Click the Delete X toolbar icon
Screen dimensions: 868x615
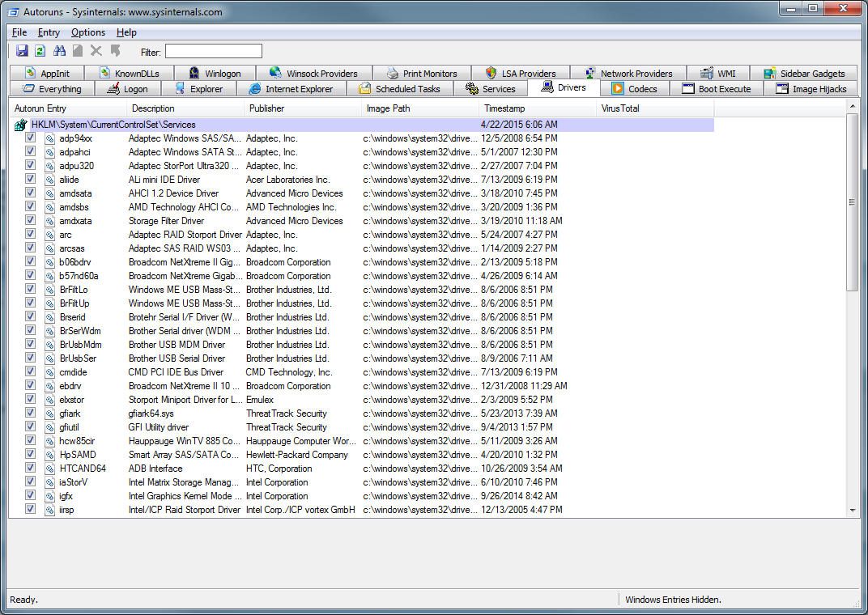(x=96, y=51)
